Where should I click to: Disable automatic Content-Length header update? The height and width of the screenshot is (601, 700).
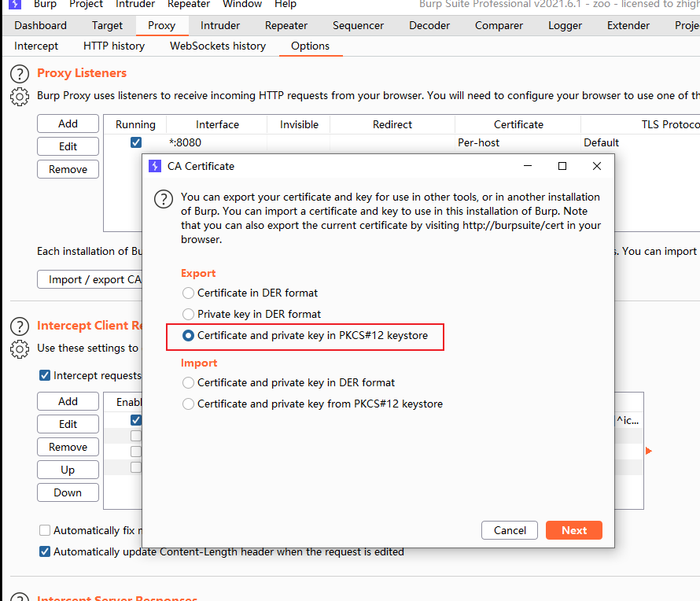46,551
